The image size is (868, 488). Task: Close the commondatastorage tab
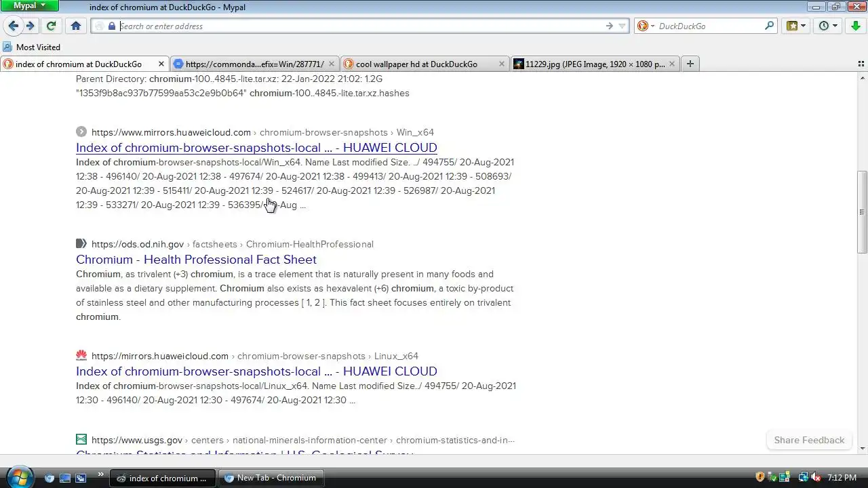[x=331, y=64]
